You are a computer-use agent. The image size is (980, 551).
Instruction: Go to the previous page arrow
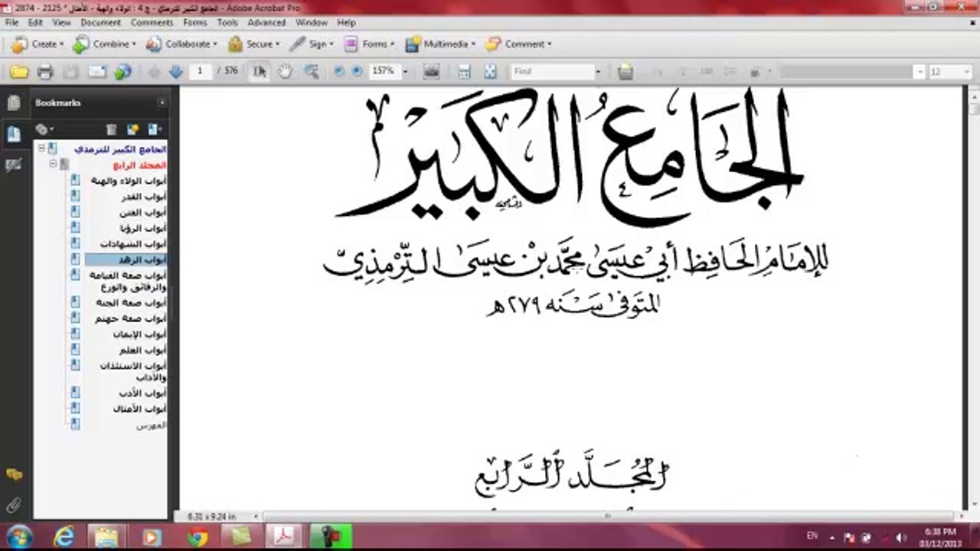[154, 71]
